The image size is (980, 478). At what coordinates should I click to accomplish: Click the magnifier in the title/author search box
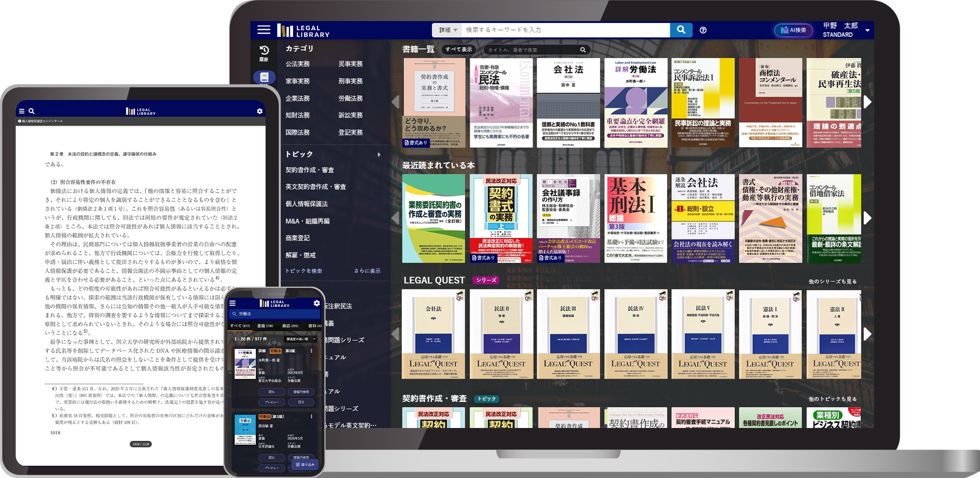pyautogui.click(x=583, y=50)
